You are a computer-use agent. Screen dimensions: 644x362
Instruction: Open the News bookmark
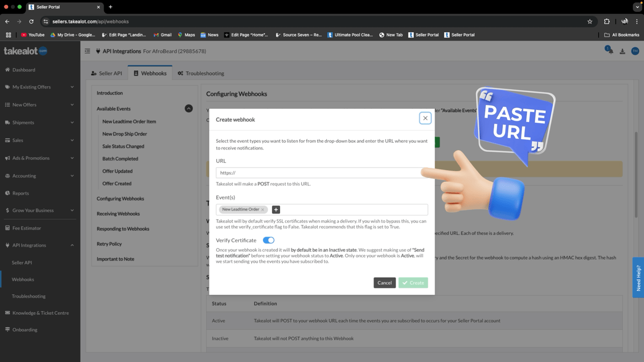(x=209, y=35)
